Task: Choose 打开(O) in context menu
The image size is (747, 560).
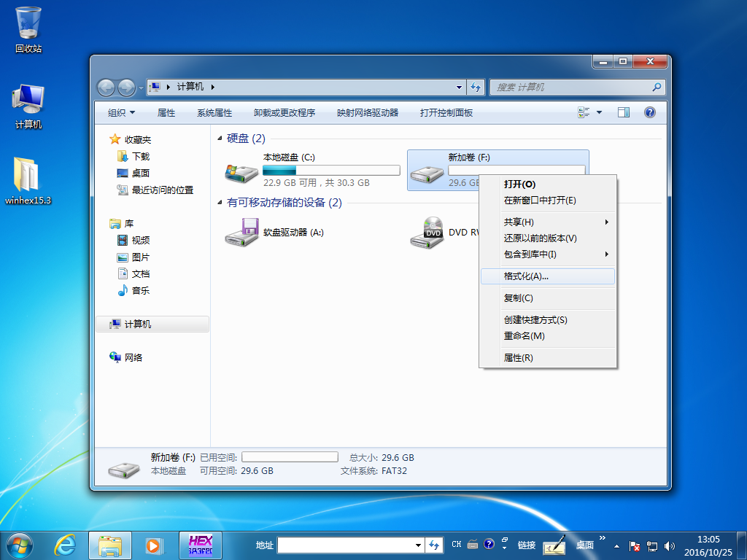Action: 547,184
